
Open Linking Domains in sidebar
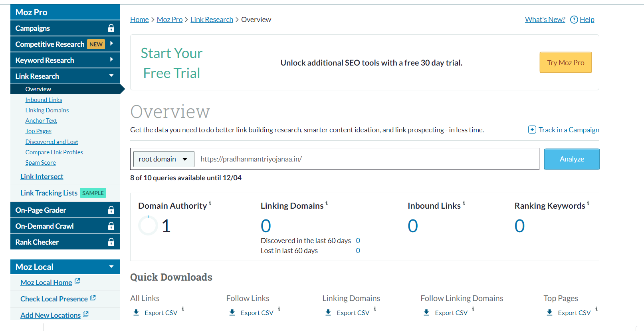[47, 110]
